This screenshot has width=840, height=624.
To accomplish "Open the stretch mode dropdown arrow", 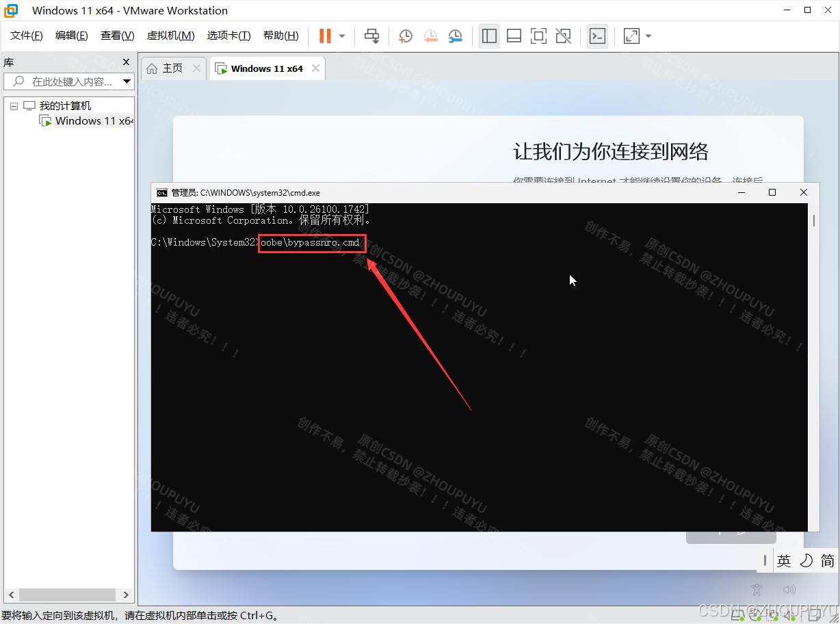I will click(648, 36).
